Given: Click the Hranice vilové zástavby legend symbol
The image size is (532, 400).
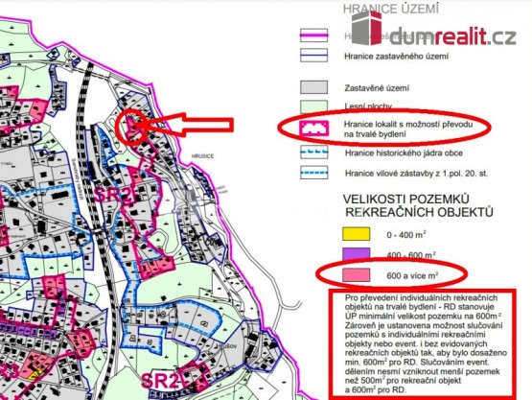Looking at the screenshot, I should (313, 173).
